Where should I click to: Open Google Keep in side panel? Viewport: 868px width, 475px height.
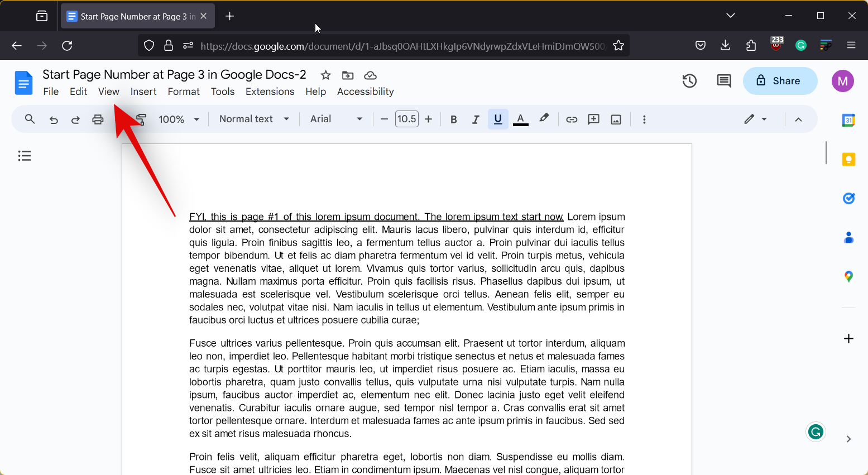(848, 160)
